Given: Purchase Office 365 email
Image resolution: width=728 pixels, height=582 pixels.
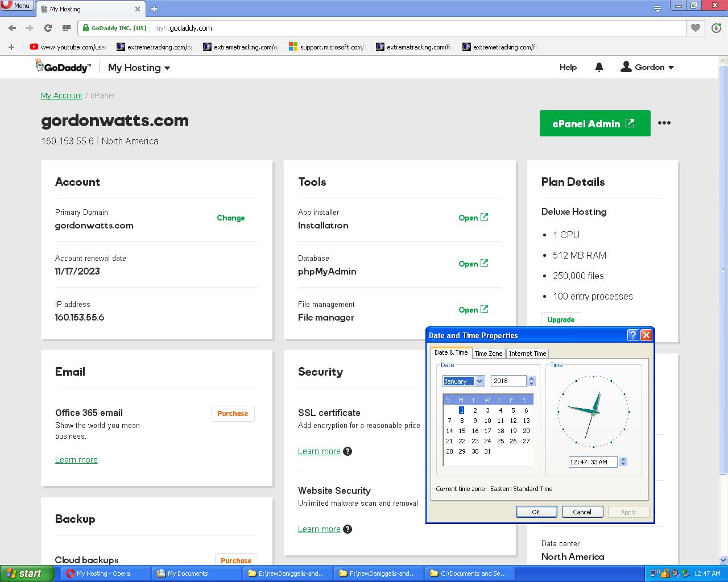Looking at the screenshot, I should 233,413.
